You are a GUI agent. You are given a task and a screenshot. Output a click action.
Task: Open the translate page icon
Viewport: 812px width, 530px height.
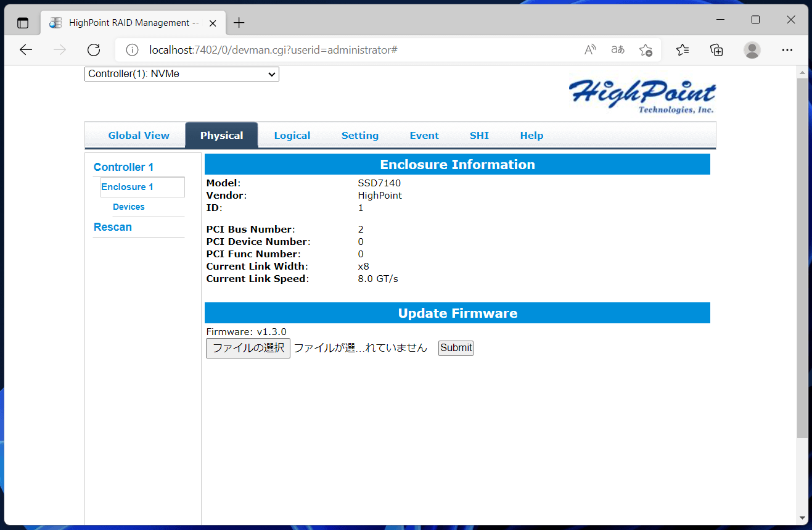(x=618, y=50)
